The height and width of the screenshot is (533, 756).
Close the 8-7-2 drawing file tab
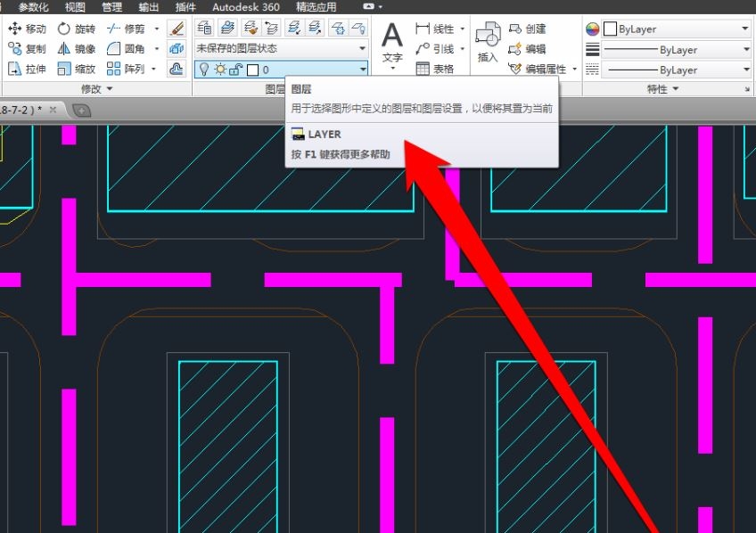[53, 110]
